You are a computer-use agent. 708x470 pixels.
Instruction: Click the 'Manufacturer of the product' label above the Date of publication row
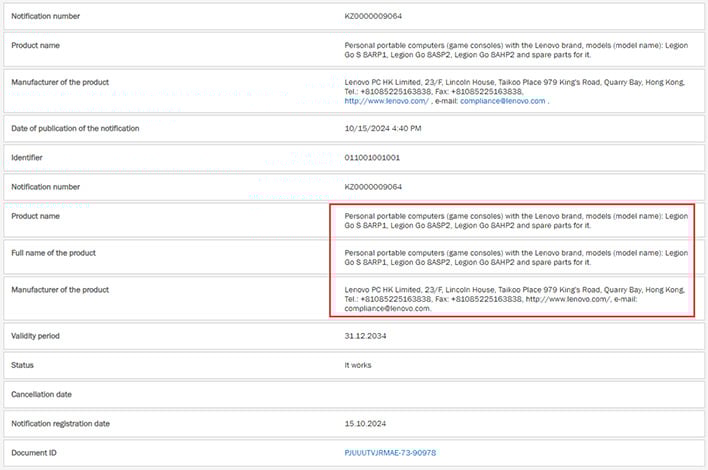60,82
